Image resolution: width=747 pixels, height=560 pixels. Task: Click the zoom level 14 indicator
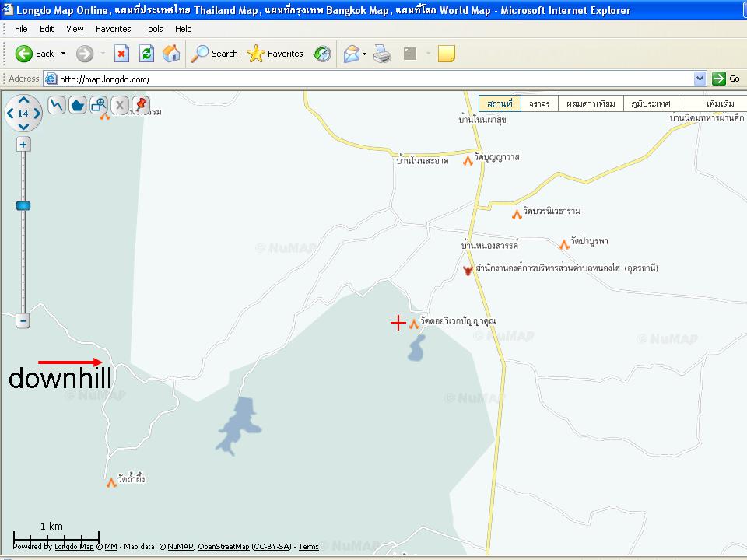[x=23, y=114]
